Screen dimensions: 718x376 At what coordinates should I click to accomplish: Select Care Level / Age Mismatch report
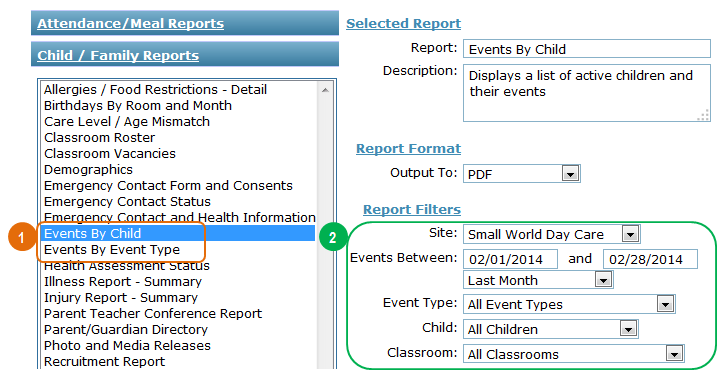pos(127,121)
